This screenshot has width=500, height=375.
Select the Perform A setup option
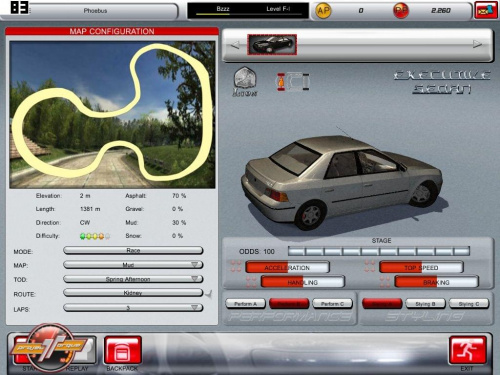point(245,304)
